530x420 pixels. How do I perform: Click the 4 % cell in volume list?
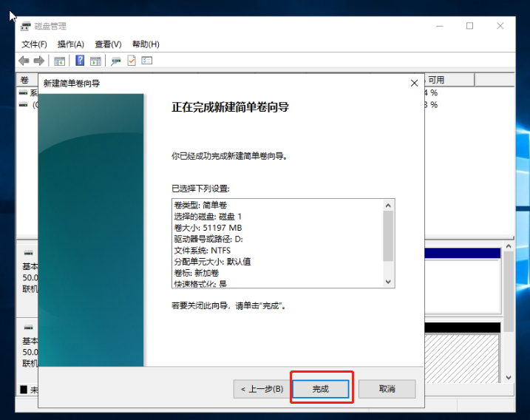click(431, 92)
